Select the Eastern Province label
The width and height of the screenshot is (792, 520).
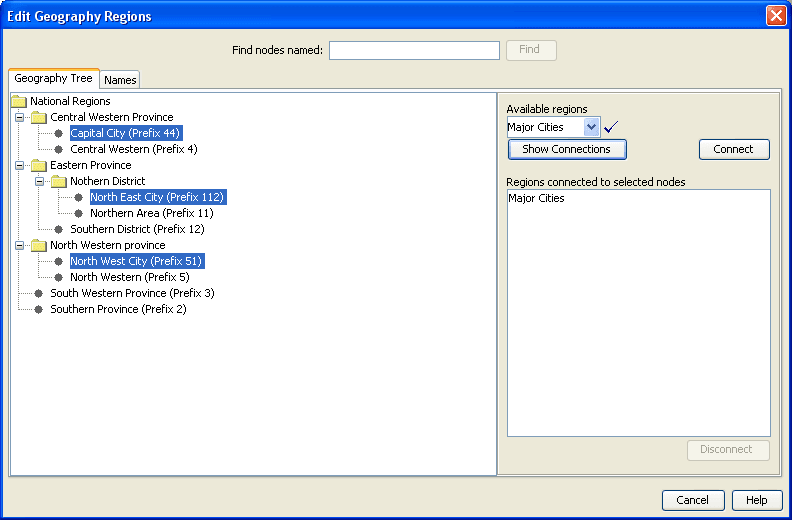click(x=91, y=165)
